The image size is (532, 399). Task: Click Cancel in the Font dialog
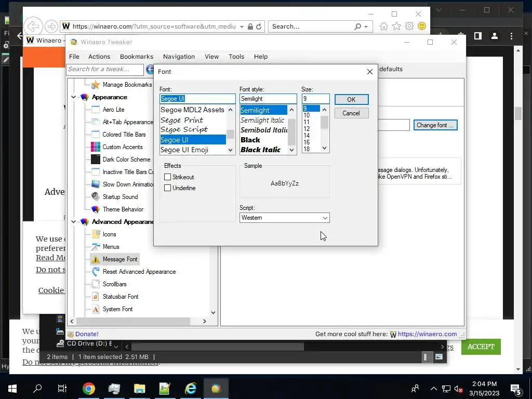[351, 113]
